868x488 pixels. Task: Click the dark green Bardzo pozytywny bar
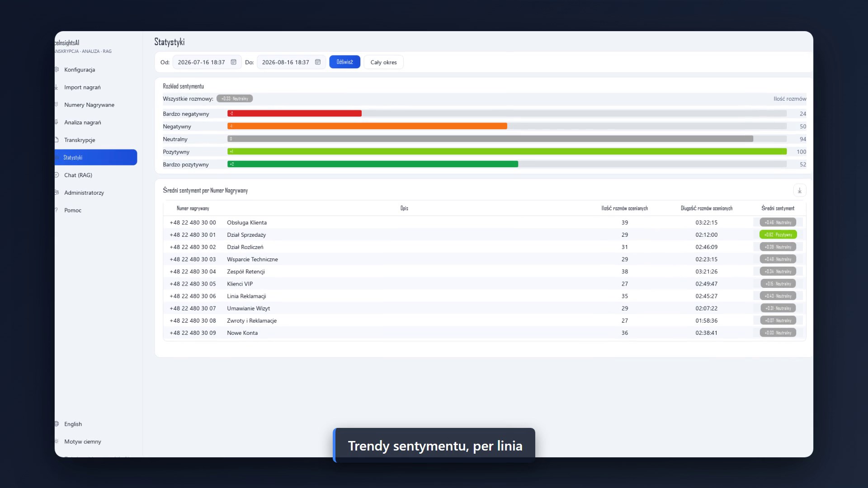[x=373, y=164]
